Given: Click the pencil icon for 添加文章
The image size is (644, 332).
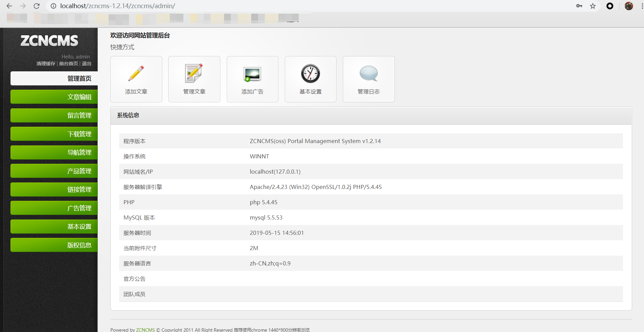Looking at the screenshot, I should [x=136, y=74].
